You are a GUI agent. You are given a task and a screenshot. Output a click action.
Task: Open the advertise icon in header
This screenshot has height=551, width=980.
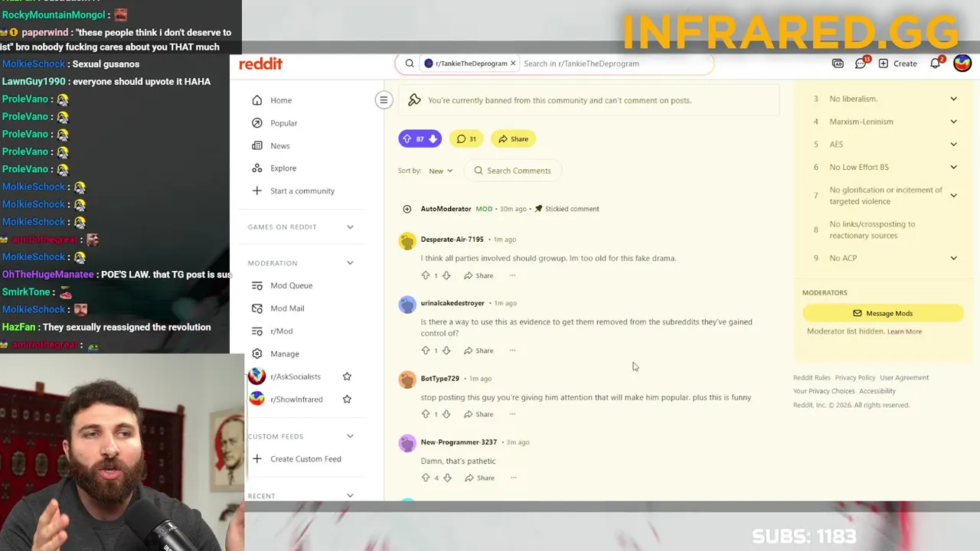838,64
